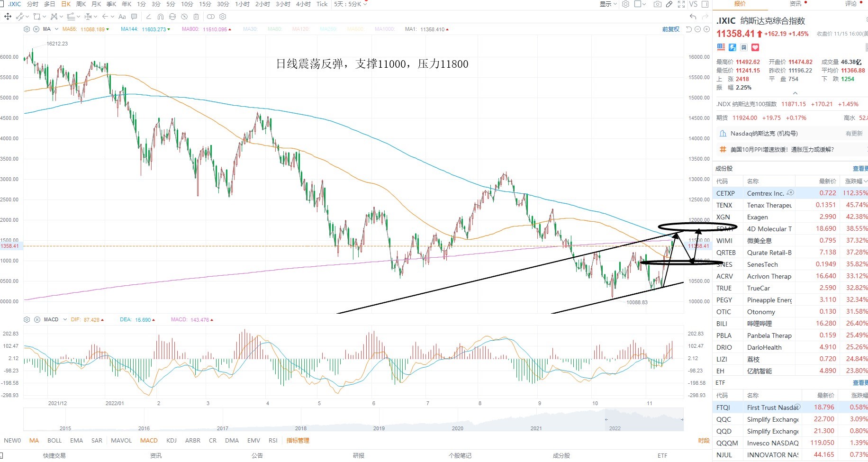Image resolution: width=868 pixels, height=462 pixels.
Task: Select the pencil drawing tool icon
Action: pyautogui.click(x=669, y=4)
